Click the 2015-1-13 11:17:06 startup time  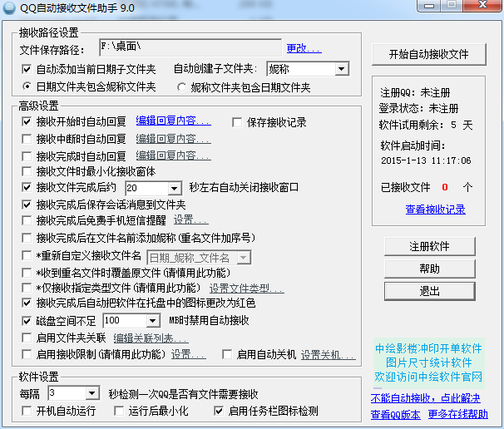click(x=426, y=160)
